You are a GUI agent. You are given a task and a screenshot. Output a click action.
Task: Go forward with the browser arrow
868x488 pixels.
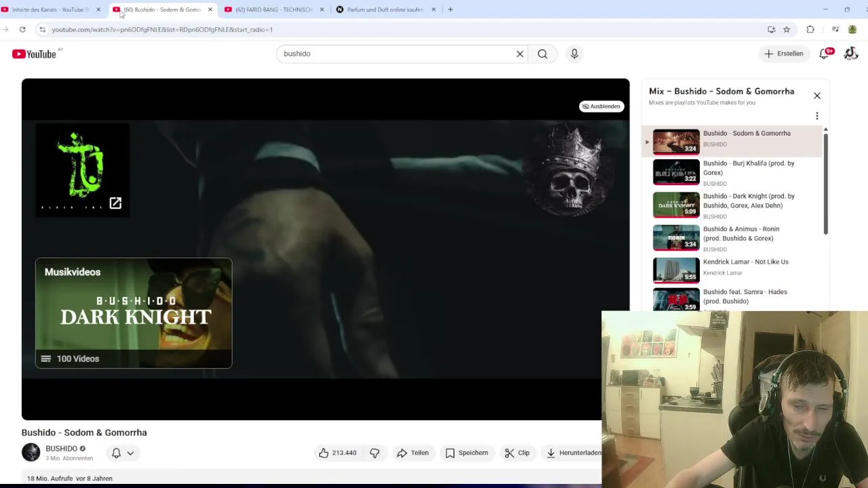coord(5,30)
